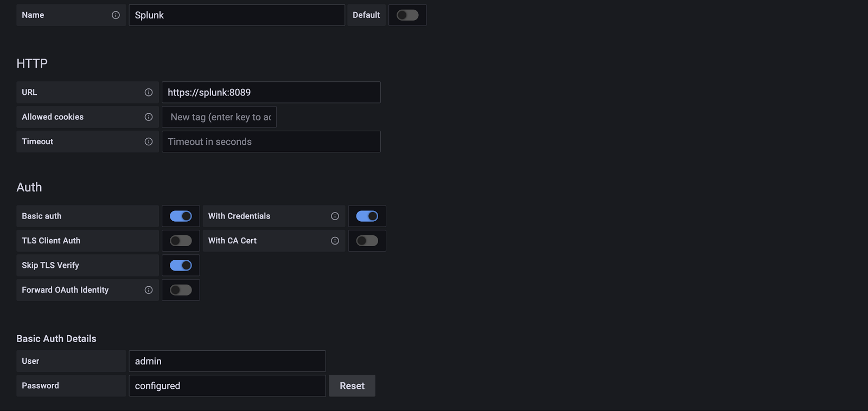This screenshot has width=868, height=411.
Task: Turn off the With Credentials toggle
Action: click(367, 216)
